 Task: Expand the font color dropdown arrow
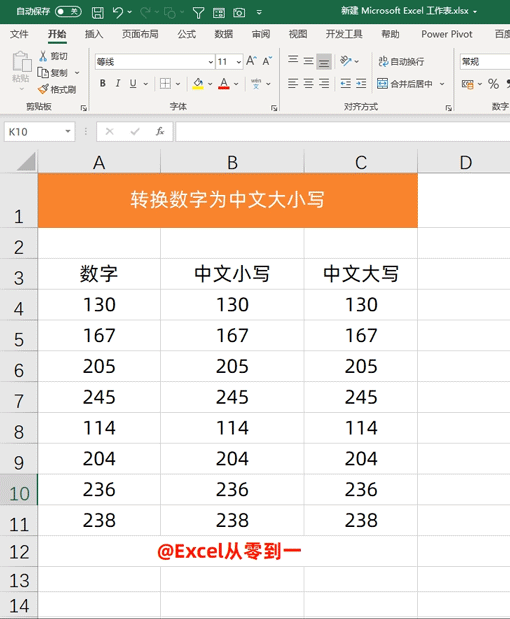click(236, 84)
